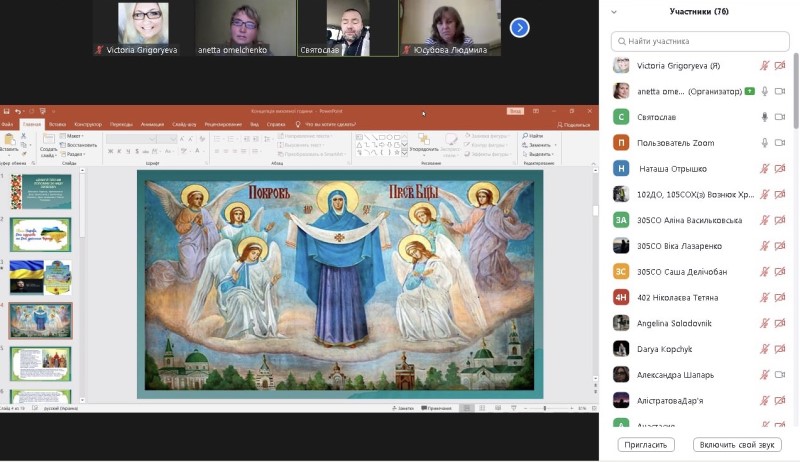This screenshot has height=462, width=800.
Task: Toggle Примечания (Comments) pane in status bar
Action: coord(436,408)
